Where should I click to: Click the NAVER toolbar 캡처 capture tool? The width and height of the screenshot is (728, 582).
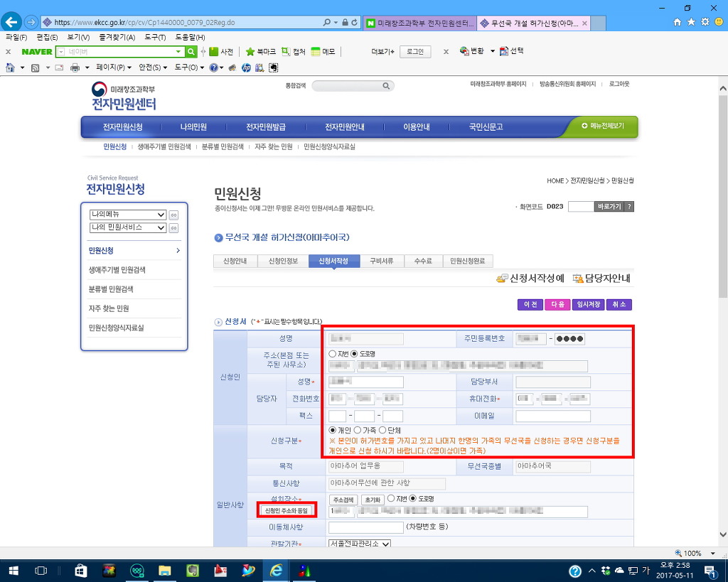click(x=294, y=51)
